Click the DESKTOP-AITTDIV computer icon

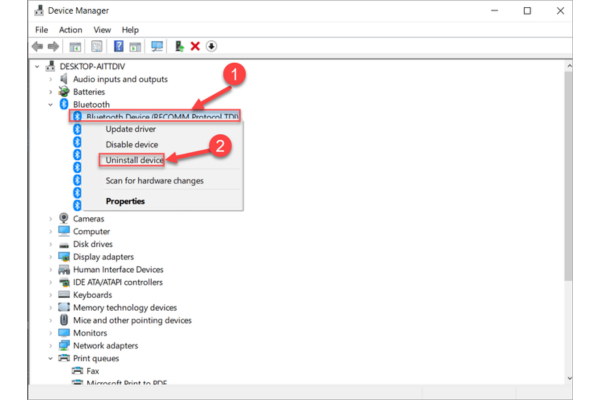[51, 66]
